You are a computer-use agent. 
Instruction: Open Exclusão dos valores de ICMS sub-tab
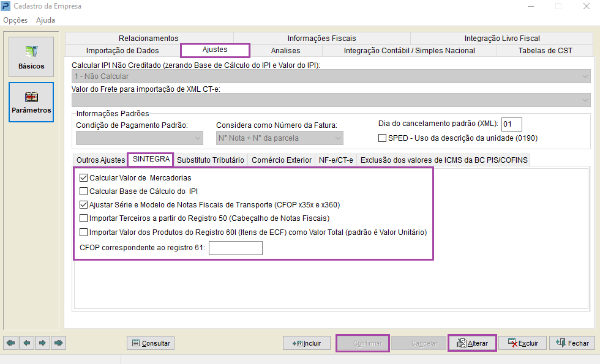(x=444, y=160)
